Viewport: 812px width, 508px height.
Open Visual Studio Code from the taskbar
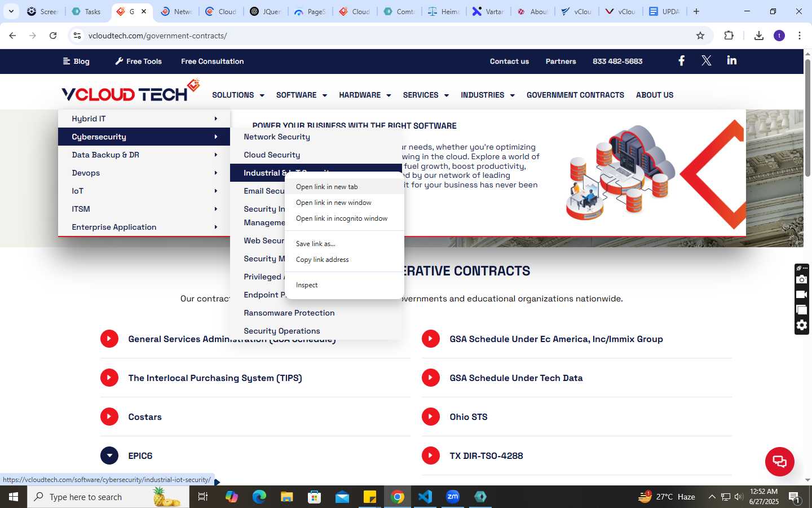[x=425, y=497]
